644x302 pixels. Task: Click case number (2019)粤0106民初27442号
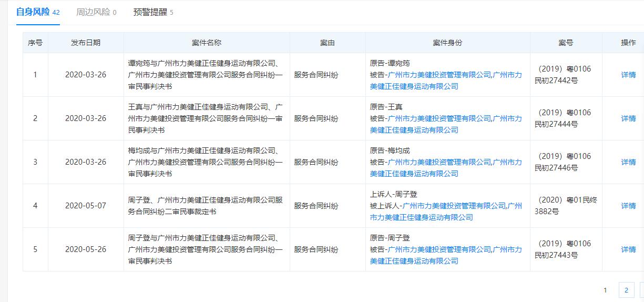563,75
